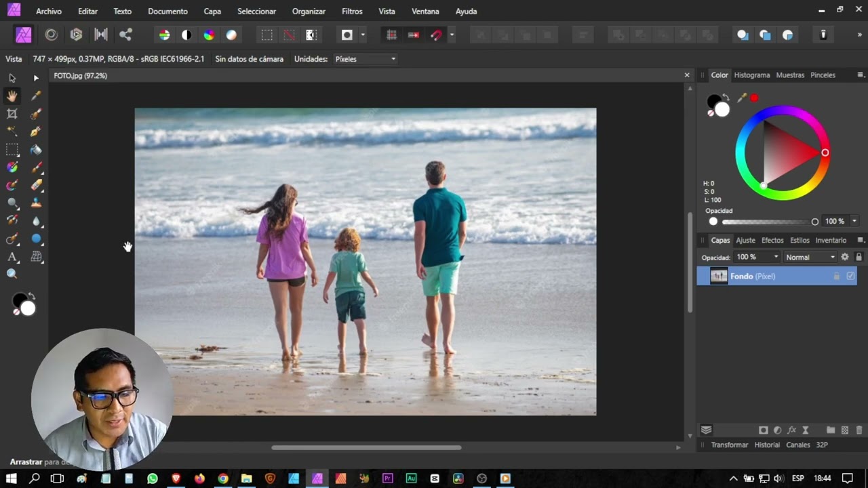Select the blue Ellipse shape tool

pos(37,239)
